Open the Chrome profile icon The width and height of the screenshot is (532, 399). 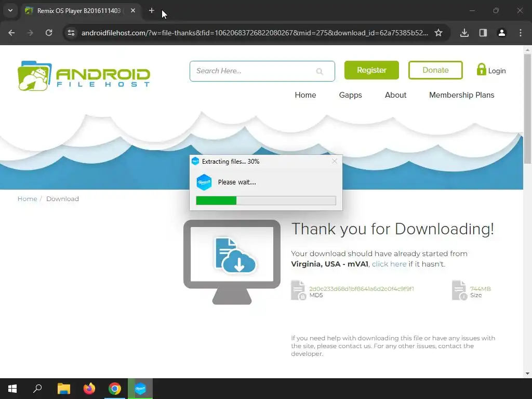point(502,33)
